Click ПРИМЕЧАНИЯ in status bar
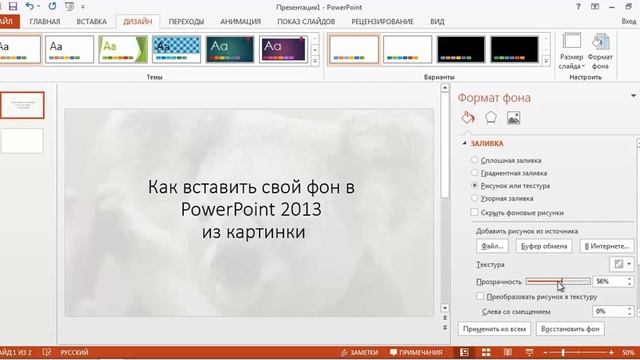This screenshot has width=640, height=360. tap(416, 352)
